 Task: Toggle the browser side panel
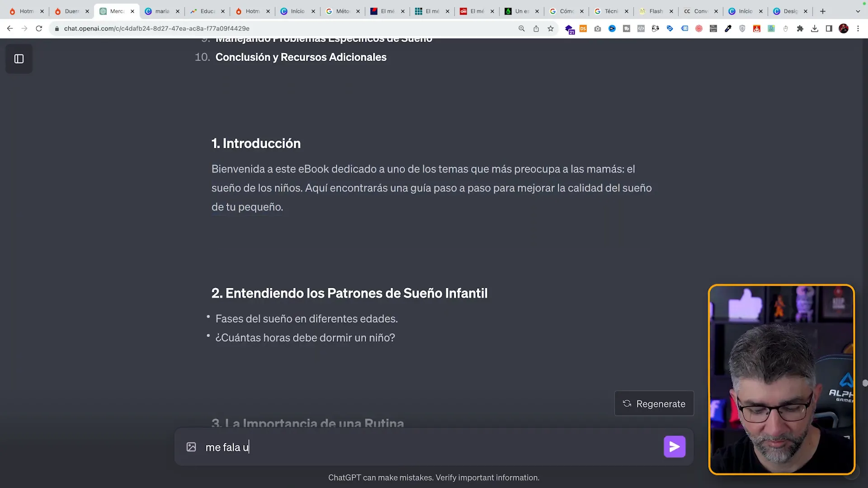click(829, 28)
